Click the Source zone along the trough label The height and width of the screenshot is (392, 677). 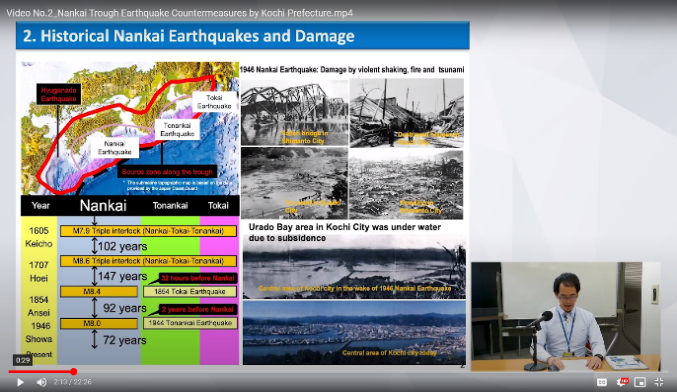tap(167, 172)
